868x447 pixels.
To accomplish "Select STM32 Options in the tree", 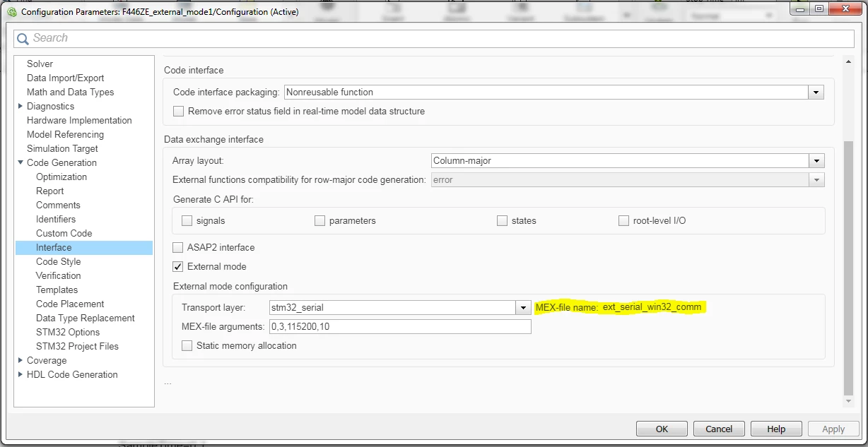I will (68, 332).
